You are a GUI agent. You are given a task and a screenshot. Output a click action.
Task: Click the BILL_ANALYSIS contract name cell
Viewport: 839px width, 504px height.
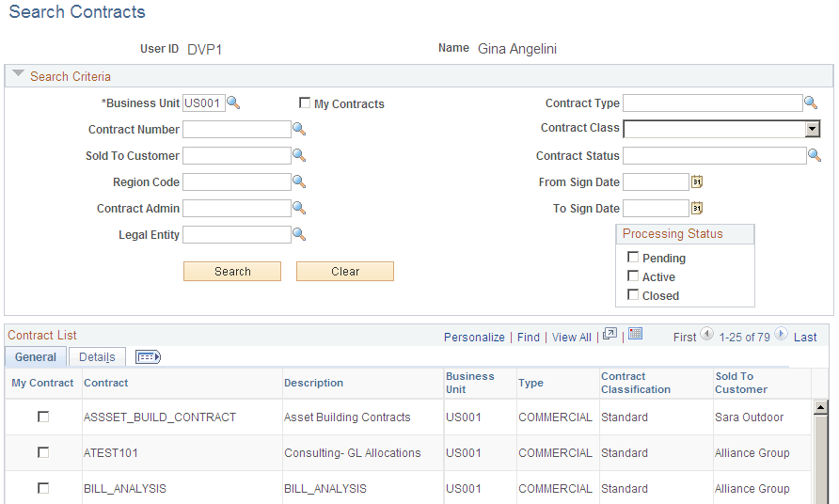(125, 488)
